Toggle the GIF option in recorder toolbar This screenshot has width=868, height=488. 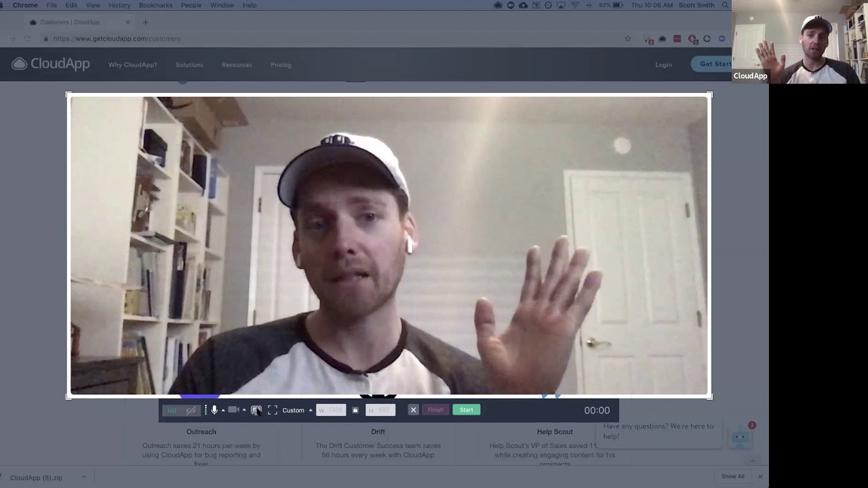[191, 410]
